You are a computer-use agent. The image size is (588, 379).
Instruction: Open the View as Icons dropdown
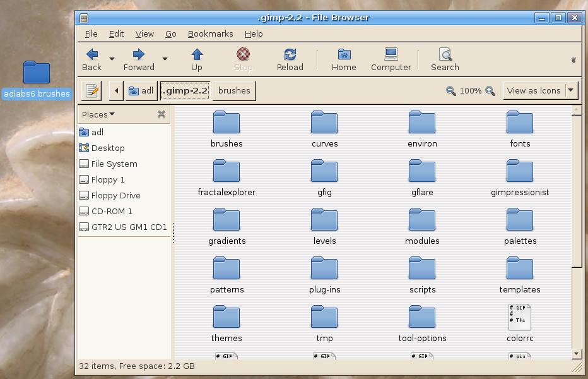click(x=541, y=91)
